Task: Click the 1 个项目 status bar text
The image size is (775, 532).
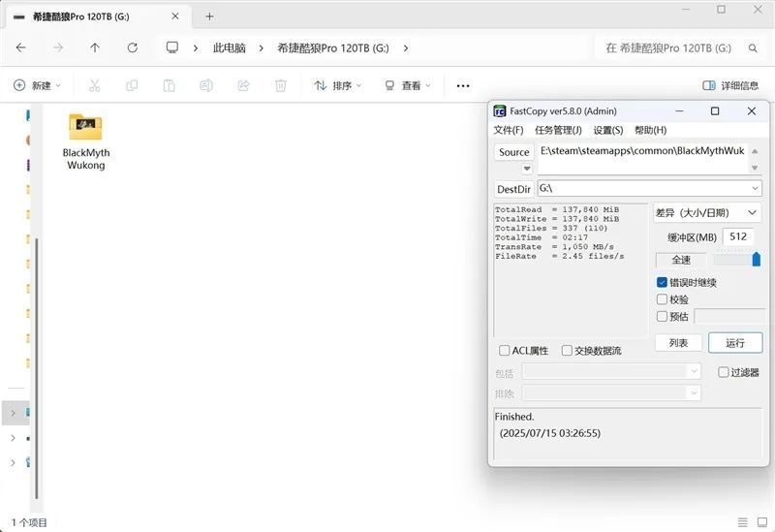Action: click(x=30, y=522)
